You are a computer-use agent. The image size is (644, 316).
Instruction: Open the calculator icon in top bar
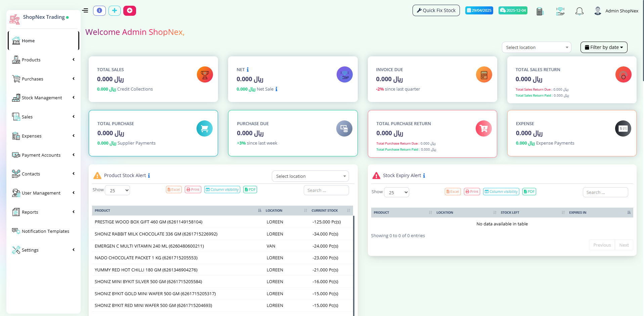(540, 11)
